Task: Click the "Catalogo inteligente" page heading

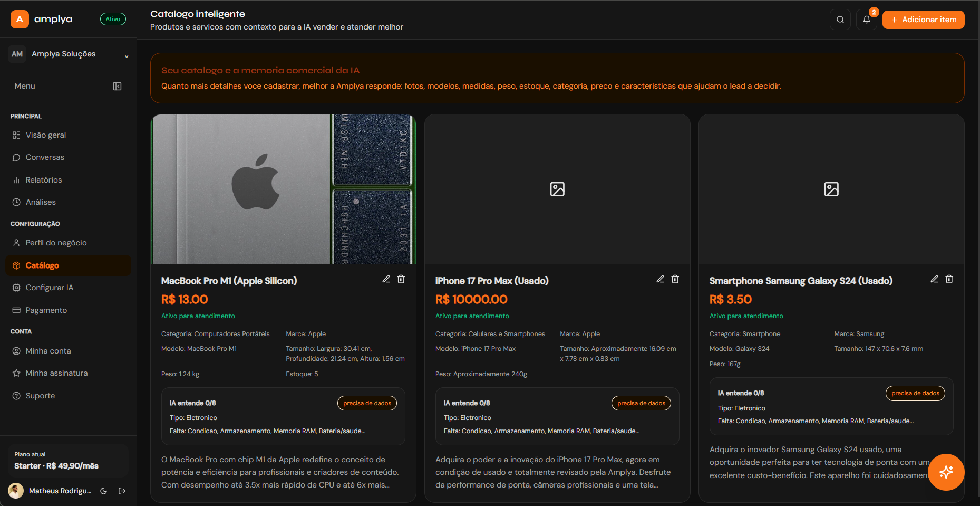Action: [x=198, y=14]
